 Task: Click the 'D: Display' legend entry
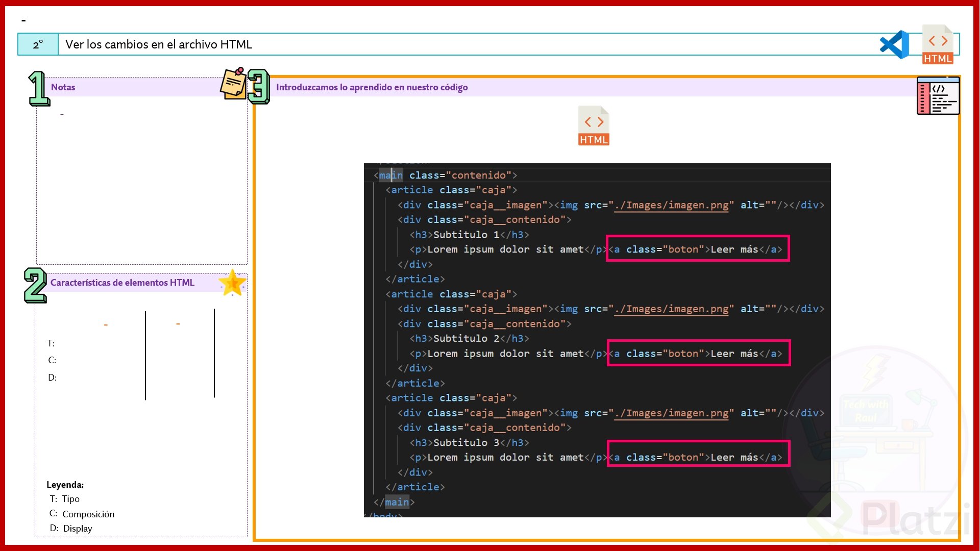click(x=71, y=529)
